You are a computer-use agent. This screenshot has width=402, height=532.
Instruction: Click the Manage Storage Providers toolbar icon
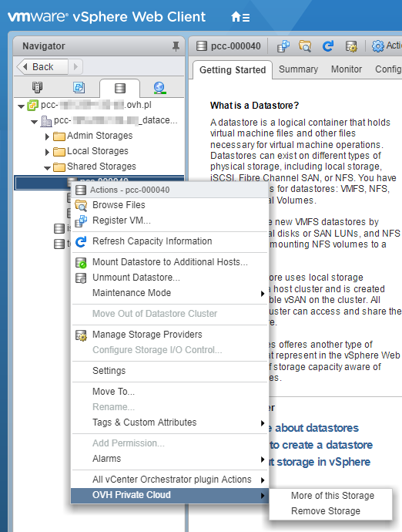(351, 46)
